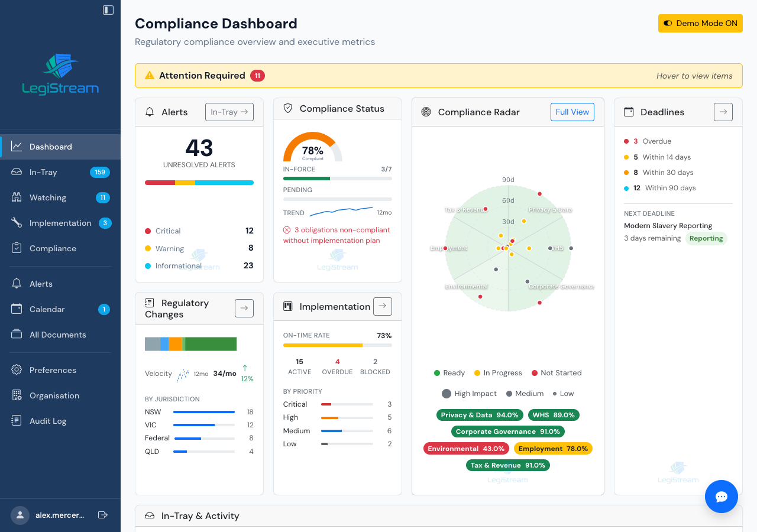Screen dimensions: 757x532
Task: Click the arrow button on Regulatory Changes card
Action: pos(244,308)
